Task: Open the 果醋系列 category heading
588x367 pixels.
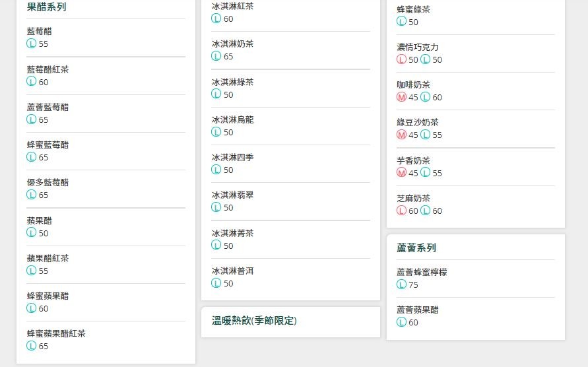Action: tap(46, 7)
